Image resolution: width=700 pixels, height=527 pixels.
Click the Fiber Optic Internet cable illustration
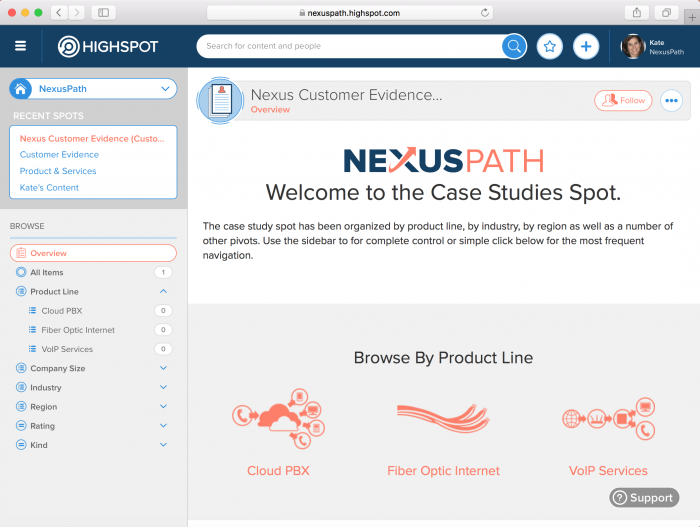(x=443, y=418)
